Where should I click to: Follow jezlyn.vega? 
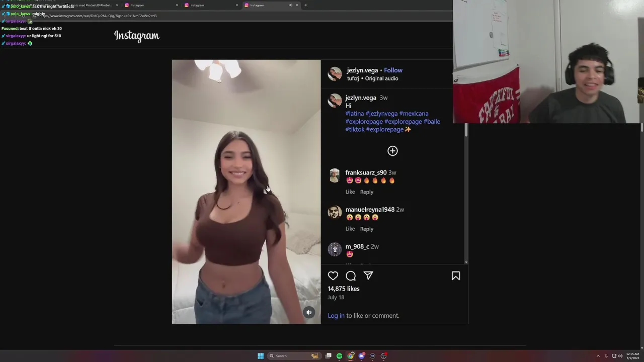(x=393, y=70)
